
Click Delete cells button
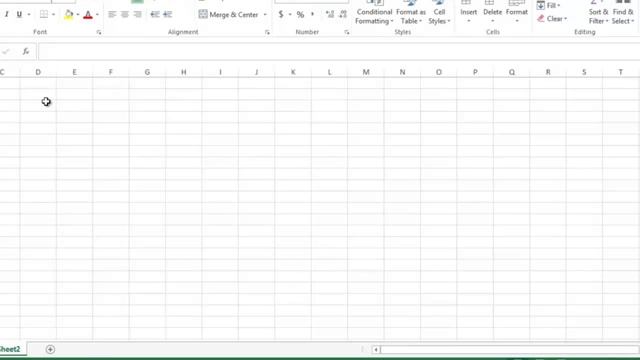[492, 13]
